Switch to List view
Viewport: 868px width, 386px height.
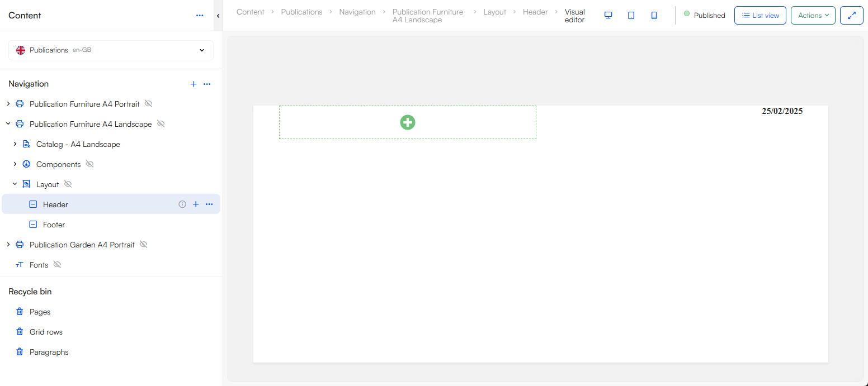point(760,15)
